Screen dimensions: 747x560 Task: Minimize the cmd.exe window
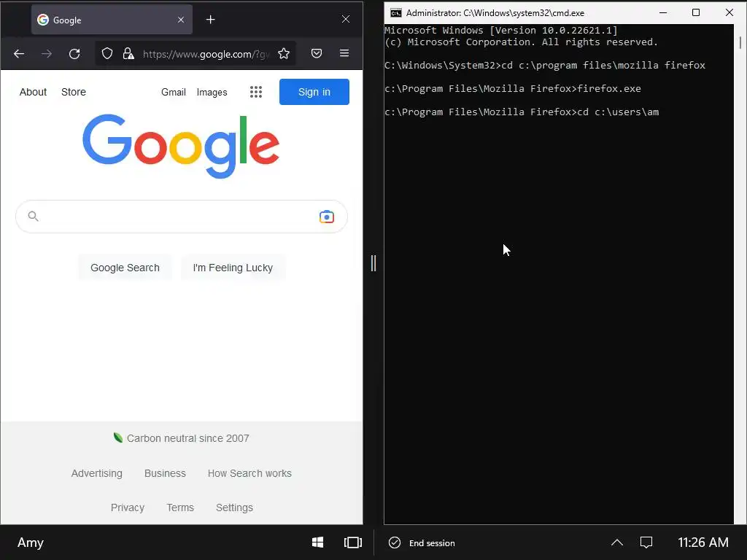tap(662, 12)
